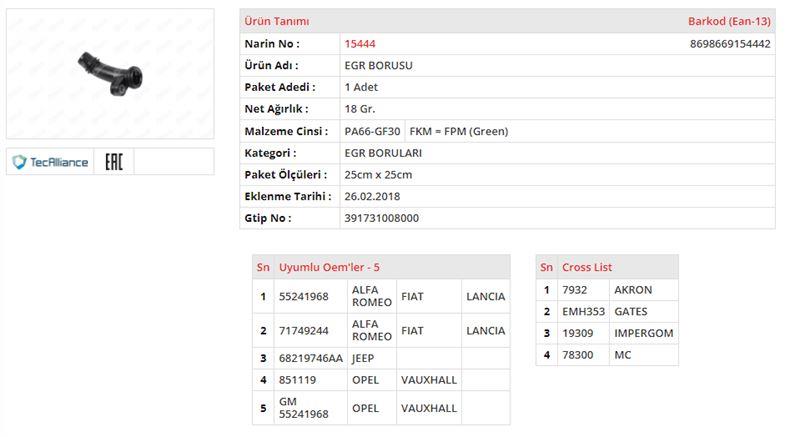The height and width of the screenshot is (437, 800).
Task: Click the Paket Ölçüleri label
Action: pos(286,175)
